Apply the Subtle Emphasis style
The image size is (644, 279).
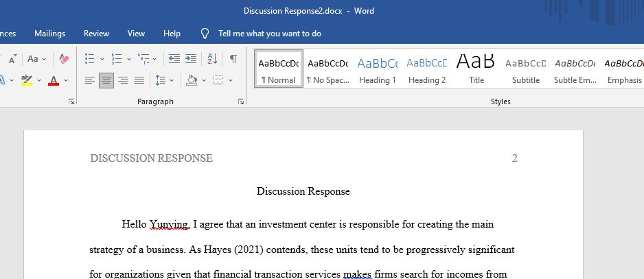point(575,69)
